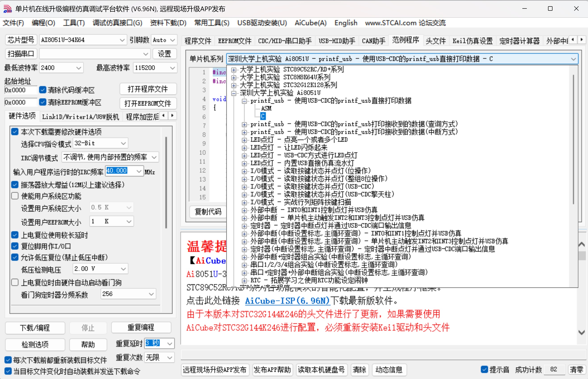Image resolution: width=588 pixels, height=379 pixels.
Task: Collapse the 深圳大学上机实验 Ai8051U tree node
Action: pyautogui.click(x=233, y=93)
